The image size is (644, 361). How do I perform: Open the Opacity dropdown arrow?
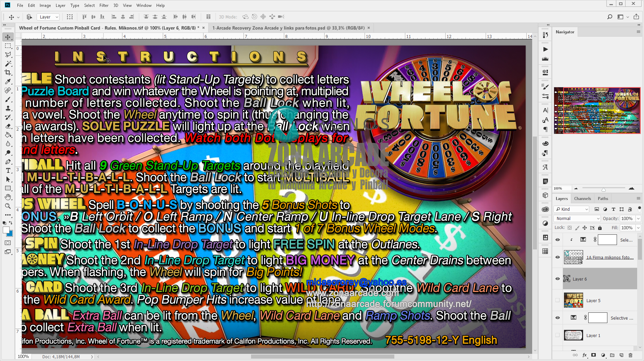(638, 218)
